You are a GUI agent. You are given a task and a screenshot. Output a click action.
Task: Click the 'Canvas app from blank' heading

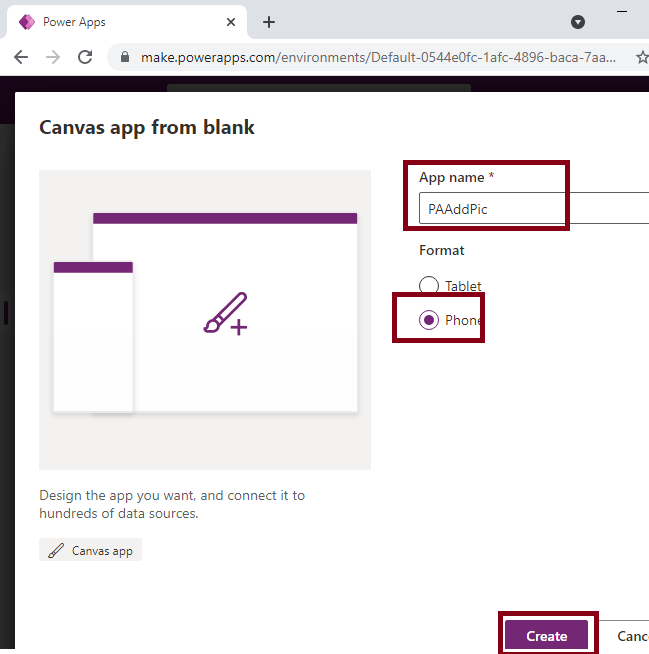coord(146,127)
